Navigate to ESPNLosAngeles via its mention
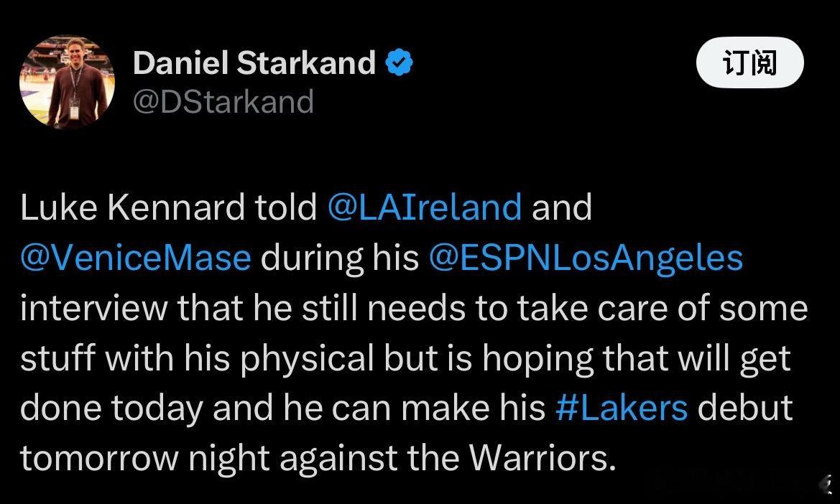Image resolution: width=840 pixels, height=504 pixels. point(584,257)
